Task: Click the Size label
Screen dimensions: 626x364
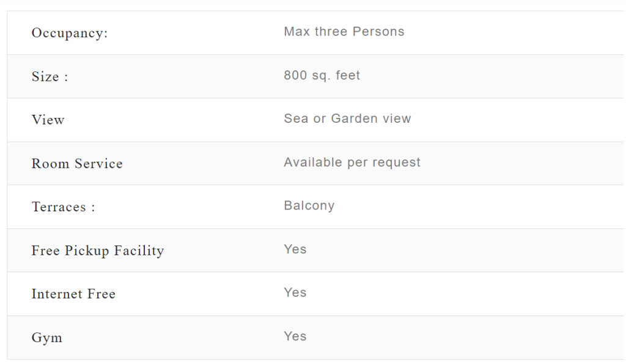Action: pyautogui.click(x=50, y=77)
